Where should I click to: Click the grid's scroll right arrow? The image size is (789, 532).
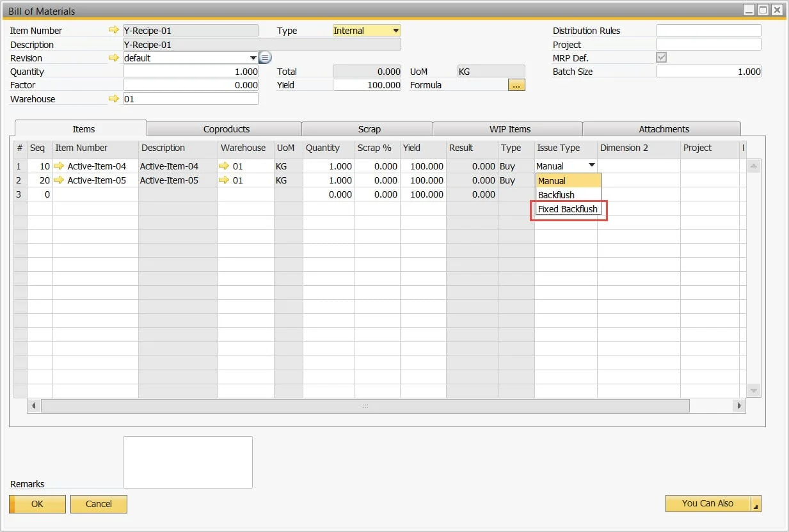point(740,405)
